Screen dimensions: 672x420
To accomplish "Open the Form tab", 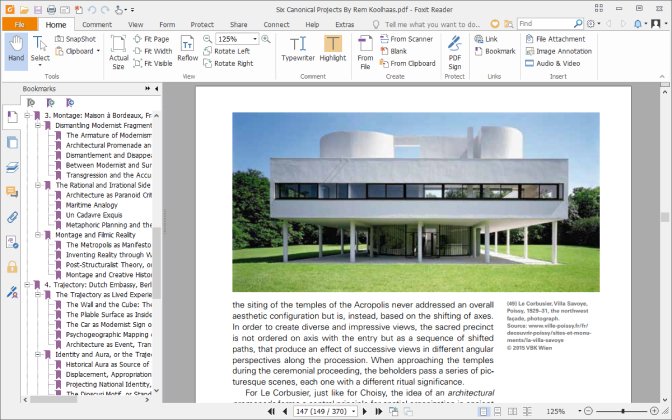I will pos(167,24).
